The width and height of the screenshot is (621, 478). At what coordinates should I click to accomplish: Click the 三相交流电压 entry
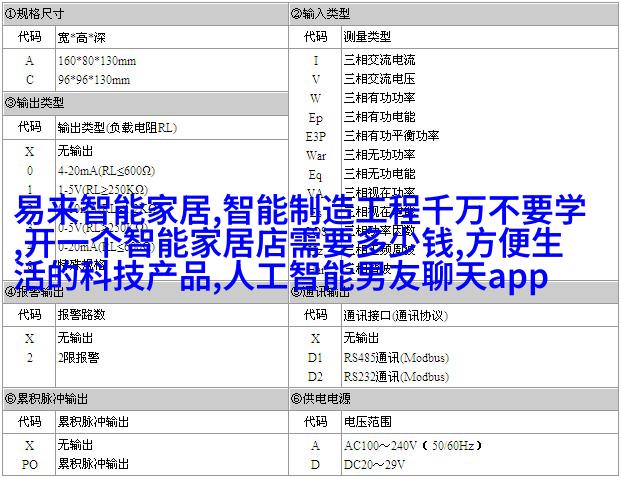tap(379, 79)
